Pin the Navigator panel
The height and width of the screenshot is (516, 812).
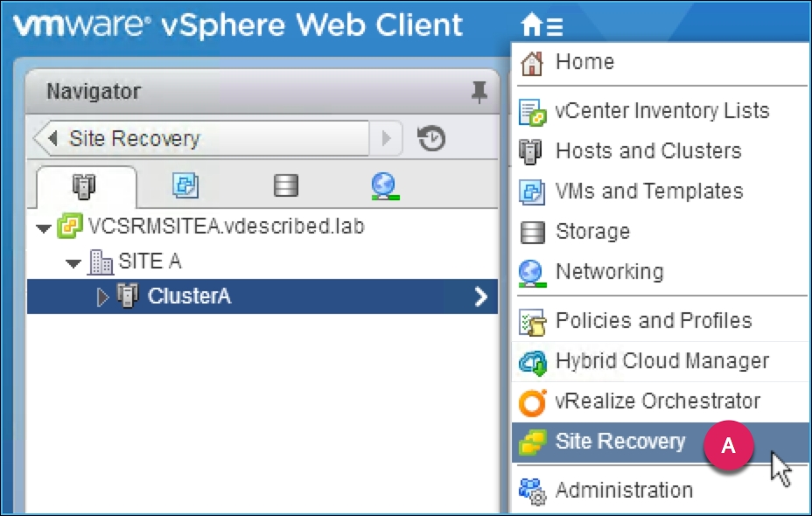tap(478, 92)
